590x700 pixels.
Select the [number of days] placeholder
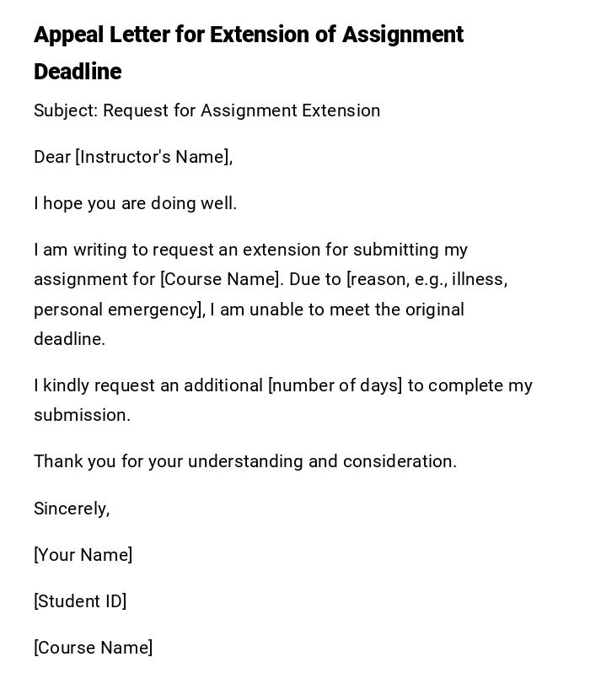[335, 385]
